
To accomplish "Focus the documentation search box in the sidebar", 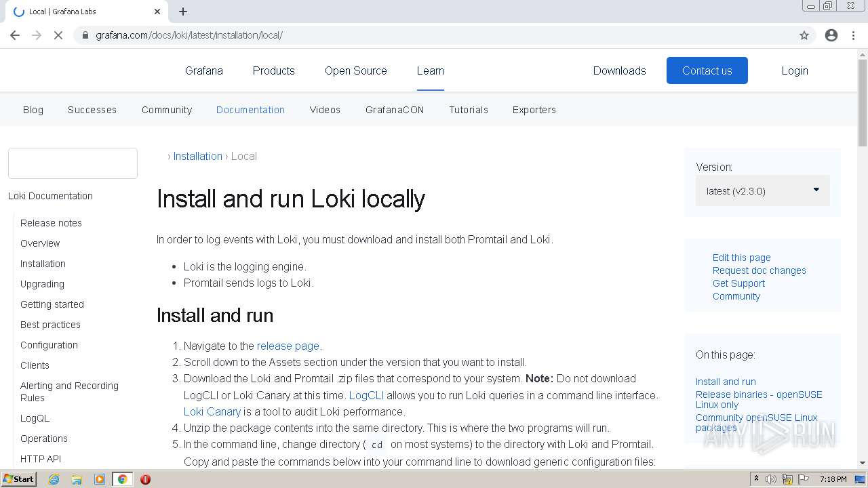I will [73, 163].
